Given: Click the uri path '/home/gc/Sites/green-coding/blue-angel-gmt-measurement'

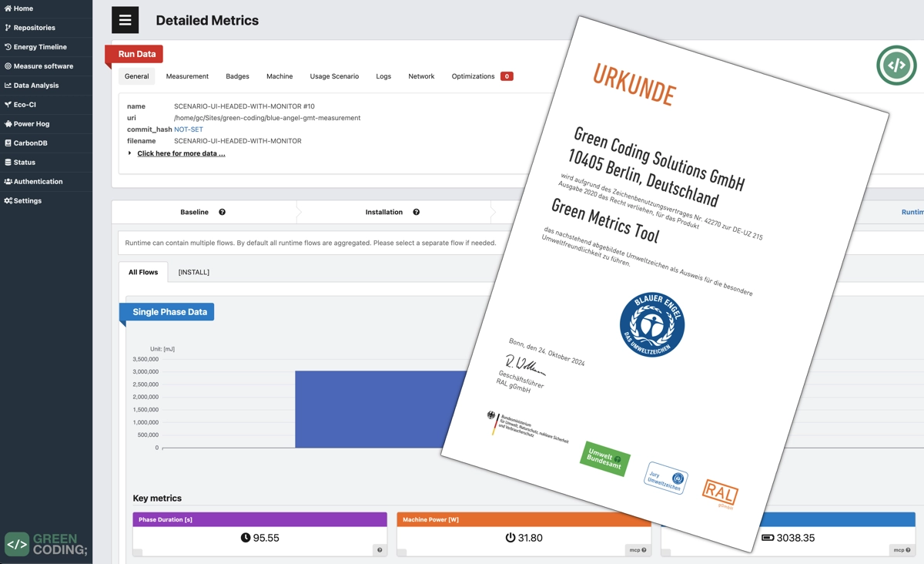Looking at the screenshot, I should point(267,118).
